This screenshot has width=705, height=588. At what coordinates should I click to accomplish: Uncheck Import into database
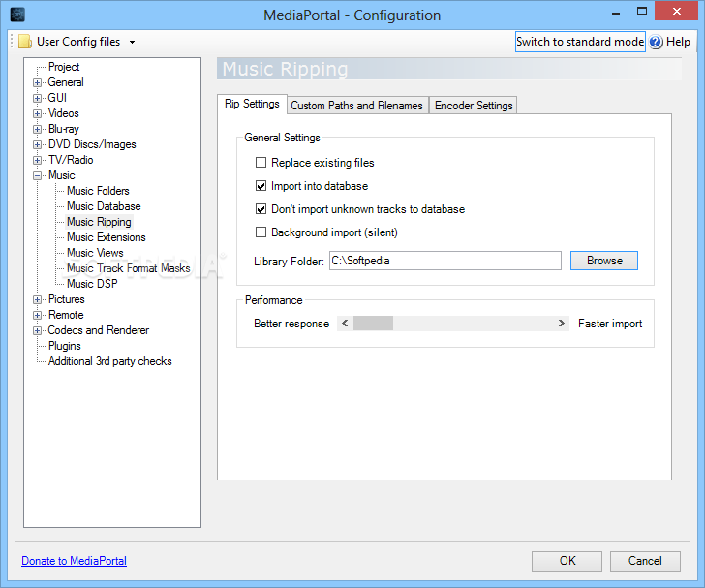coord(261,186)
